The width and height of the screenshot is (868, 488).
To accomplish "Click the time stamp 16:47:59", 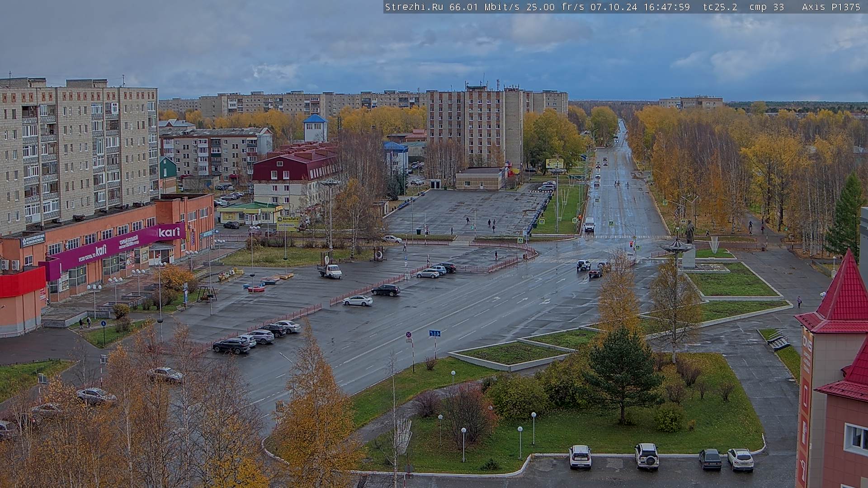I will tap(666, 7).
